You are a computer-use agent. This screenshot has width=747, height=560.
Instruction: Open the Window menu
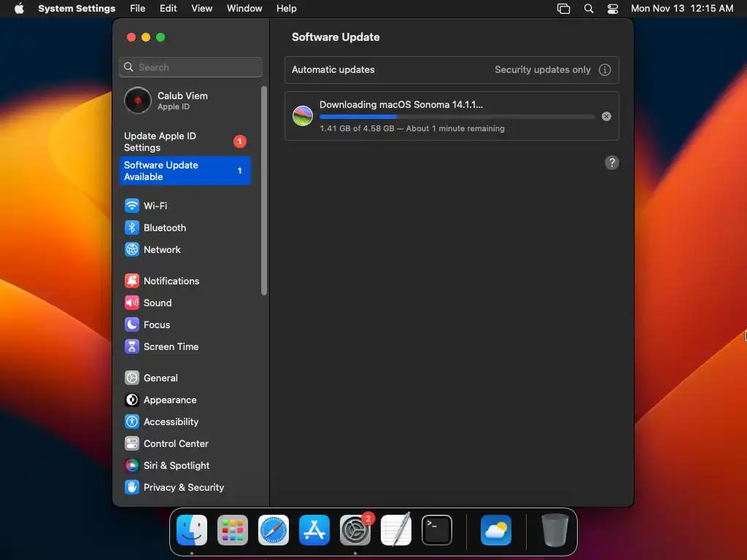point(244,9)
